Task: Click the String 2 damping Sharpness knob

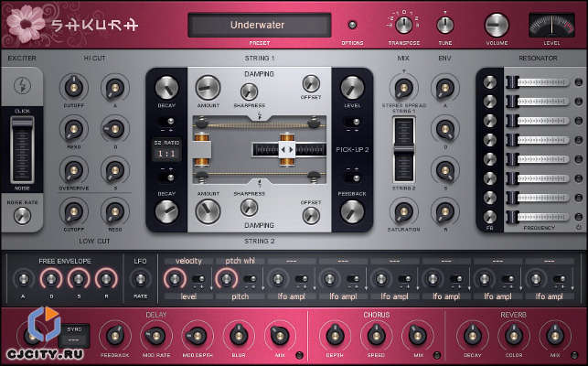Action: [249, 208]
